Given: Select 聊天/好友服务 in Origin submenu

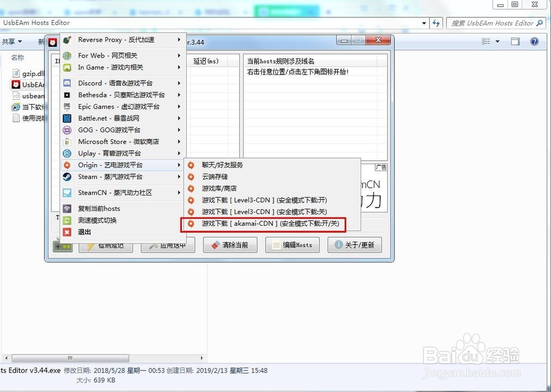Looking at the screenshot, I should (272, 165).
